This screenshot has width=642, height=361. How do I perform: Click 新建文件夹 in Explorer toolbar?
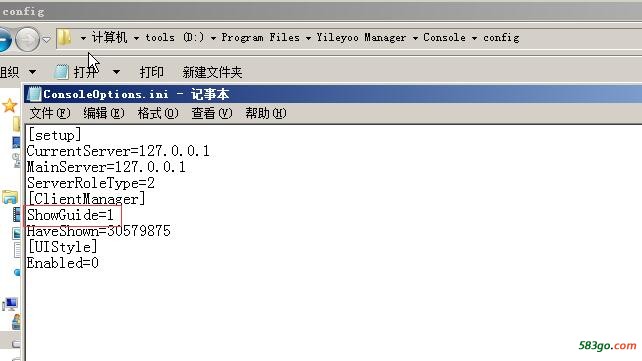[x=212, y=72]
